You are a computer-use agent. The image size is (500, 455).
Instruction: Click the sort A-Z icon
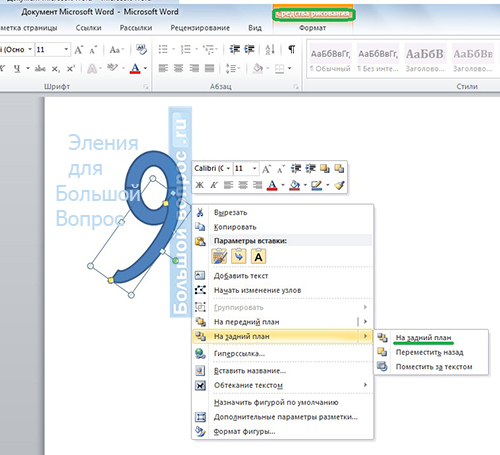pos(270,50)
